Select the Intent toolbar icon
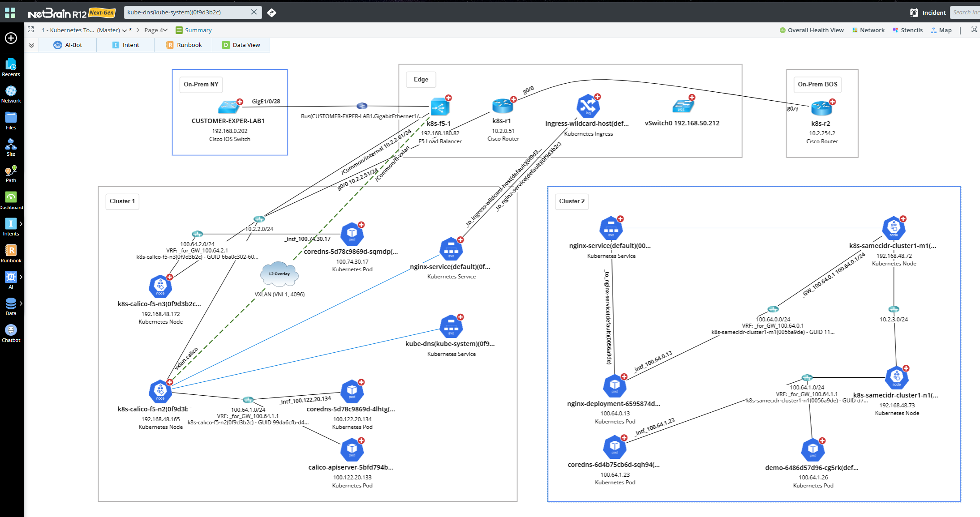This screenshot has height=517, width=980. (x=125, y=45)
